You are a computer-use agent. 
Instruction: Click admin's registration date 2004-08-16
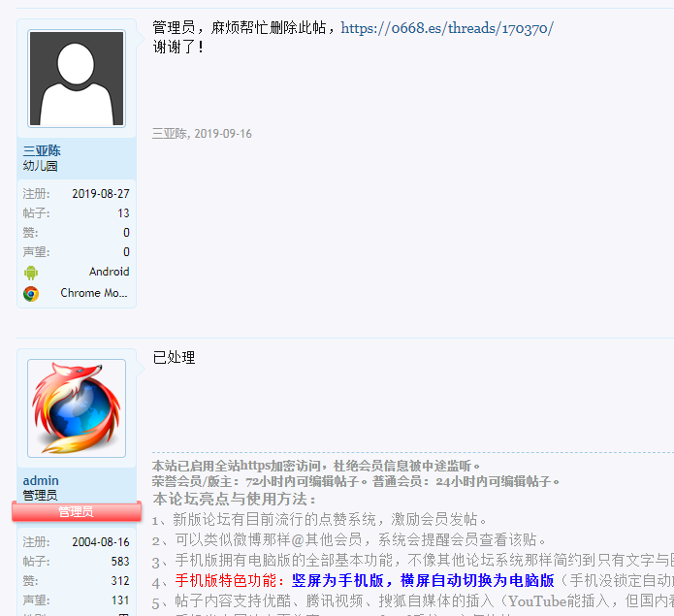click(100, 542)
